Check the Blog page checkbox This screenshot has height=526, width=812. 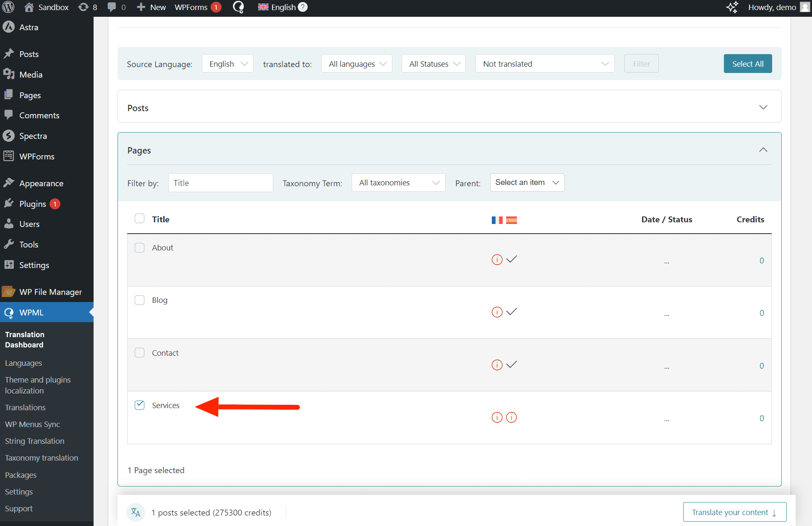[140, 300]
